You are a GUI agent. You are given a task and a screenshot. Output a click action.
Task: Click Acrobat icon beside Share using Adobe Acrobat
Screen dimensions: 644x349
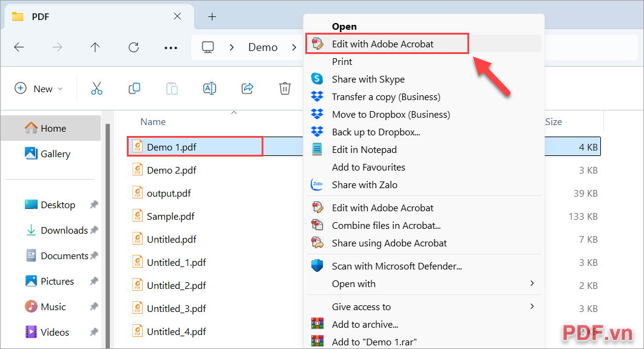317,243
